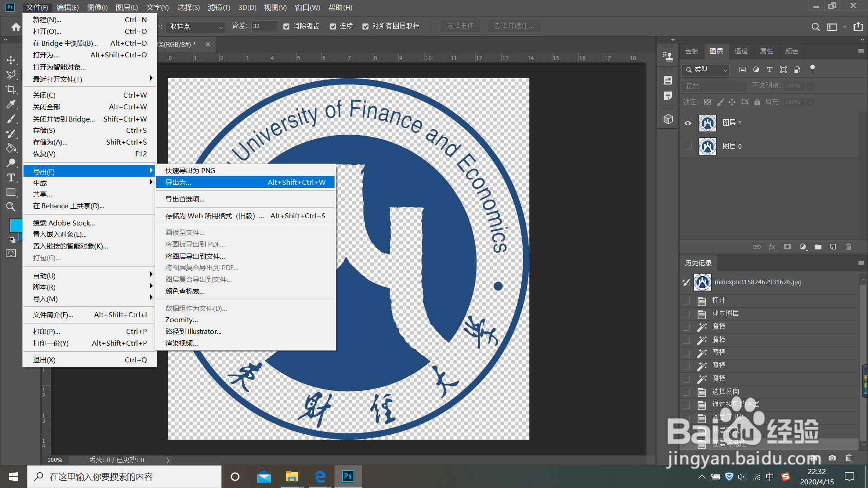The width and height of the screenshot is (868, 488).
Task: Click the Windows Start button
Action: tap(14, 477)
